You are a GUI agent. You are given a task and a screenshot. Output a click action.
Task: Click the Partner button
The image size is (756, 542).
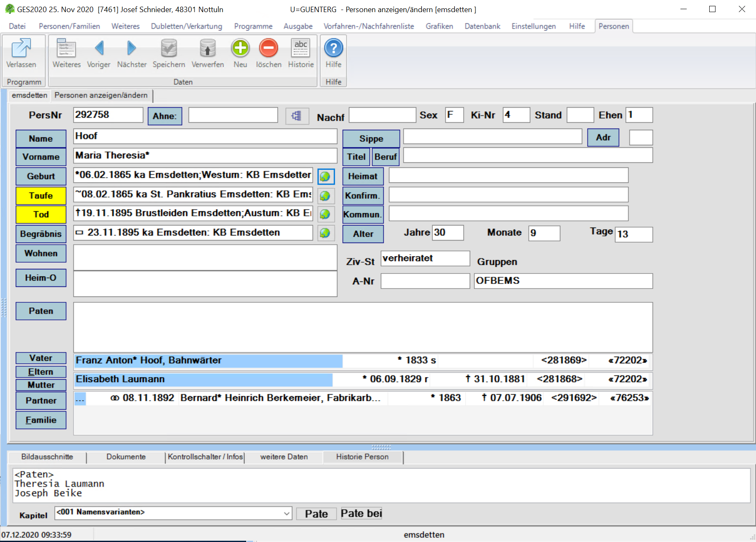(41, 400)
